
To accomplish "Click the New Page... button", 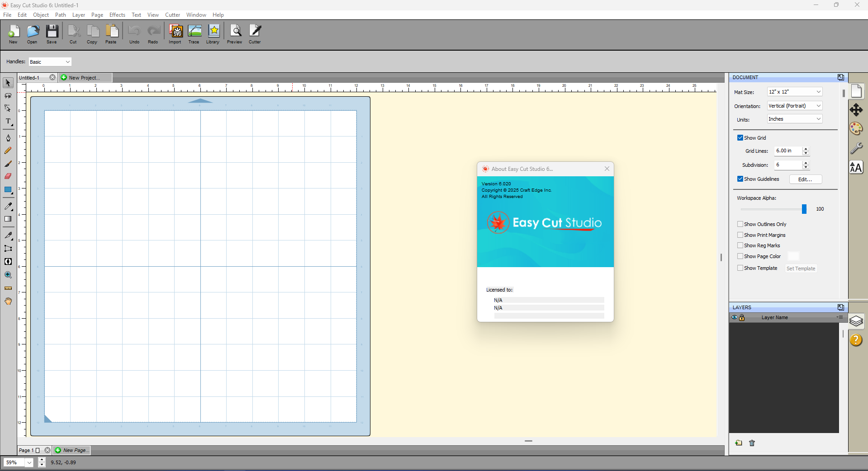I will coord(72,450).
